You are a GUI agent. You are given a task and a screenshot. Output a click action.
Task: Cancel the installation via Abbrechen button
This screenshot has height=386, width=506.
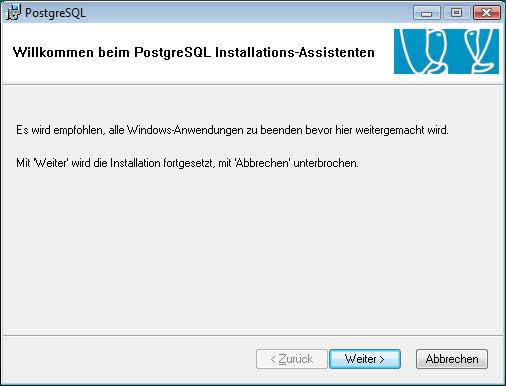click(x=452, y=359)
